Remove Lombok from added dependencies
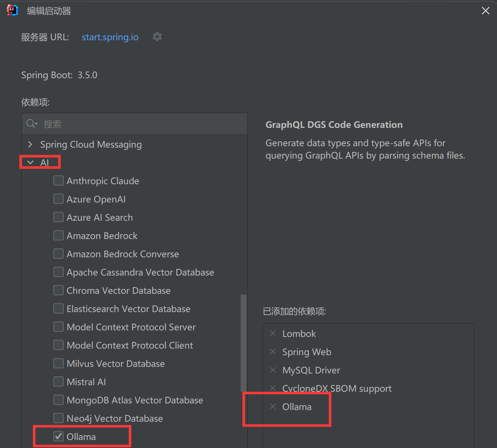497x448 pixels. pyautogui.click(x=273, y=333)
